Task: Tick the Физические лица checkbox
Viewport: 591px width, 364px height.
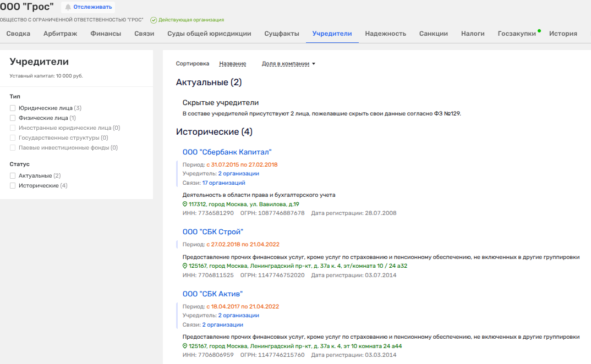Action: [13, 118]
